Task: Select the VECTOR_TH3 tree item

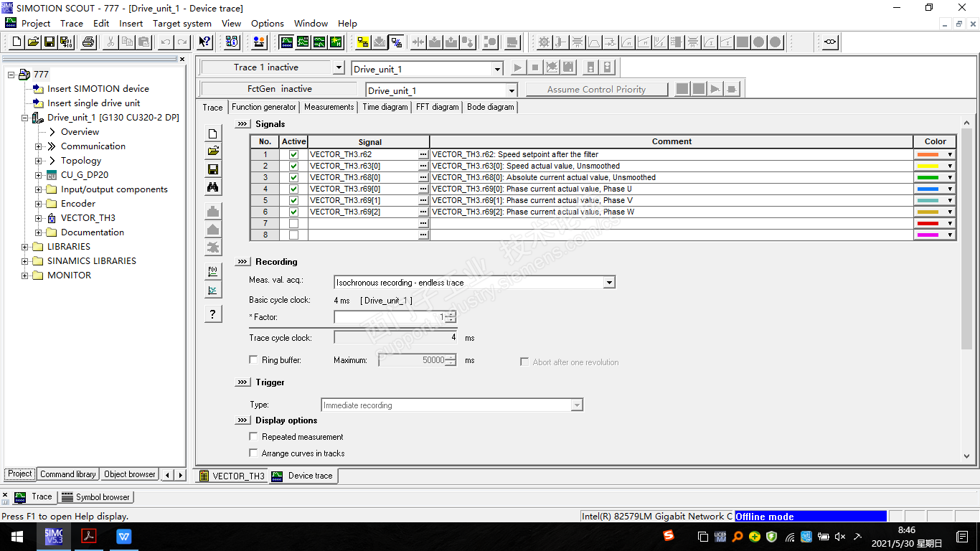Action: coord(88,218)
